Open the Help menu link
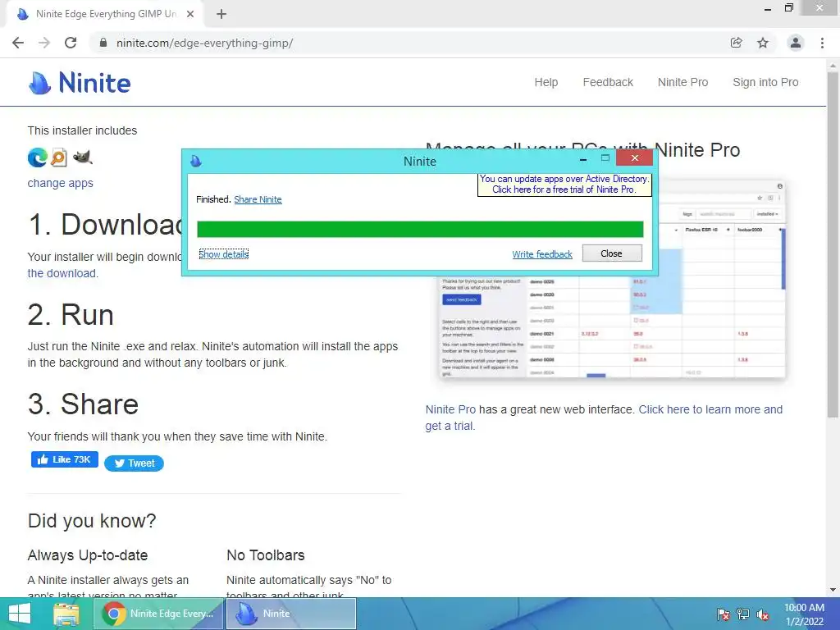The image size is (840, 630). click(546, 82)
